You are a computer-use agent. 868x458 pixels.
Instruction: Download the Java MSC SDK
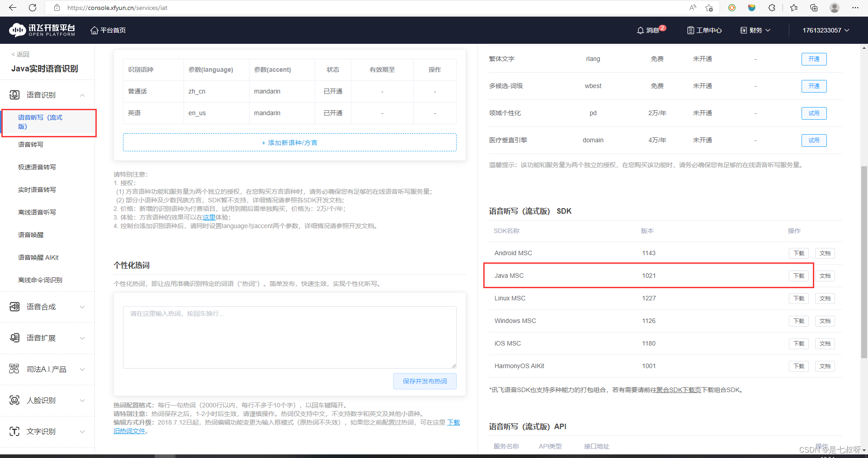pos(799,276)
